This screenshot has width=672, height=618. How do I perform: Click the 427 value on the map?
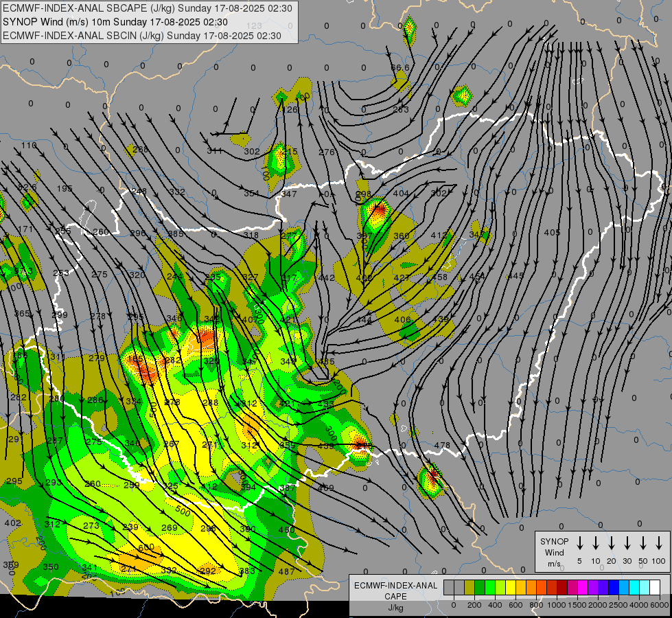point(402,277)
